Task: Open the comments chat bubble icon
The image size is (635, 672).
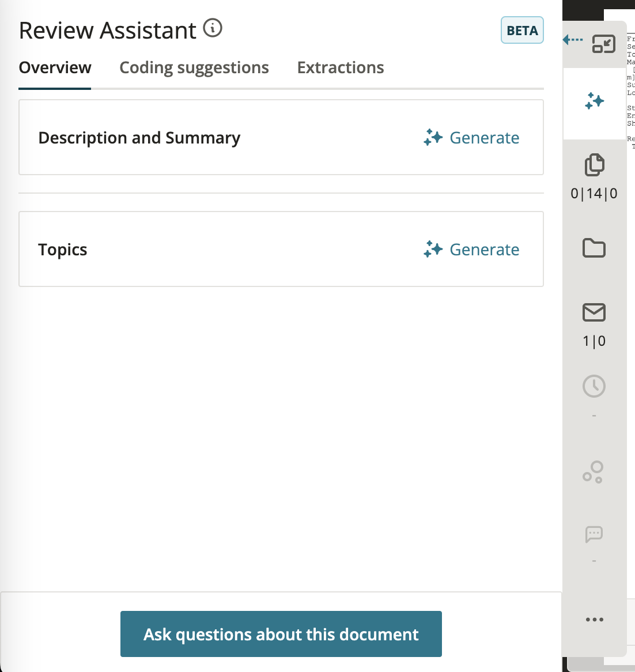Action: click(594, 534)
